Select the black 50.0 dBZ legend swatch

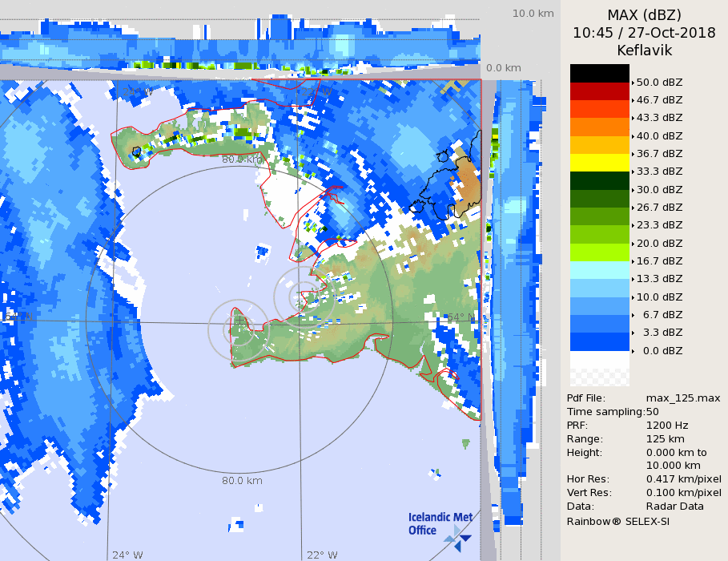pyautogui.click(x=600, y=73)
